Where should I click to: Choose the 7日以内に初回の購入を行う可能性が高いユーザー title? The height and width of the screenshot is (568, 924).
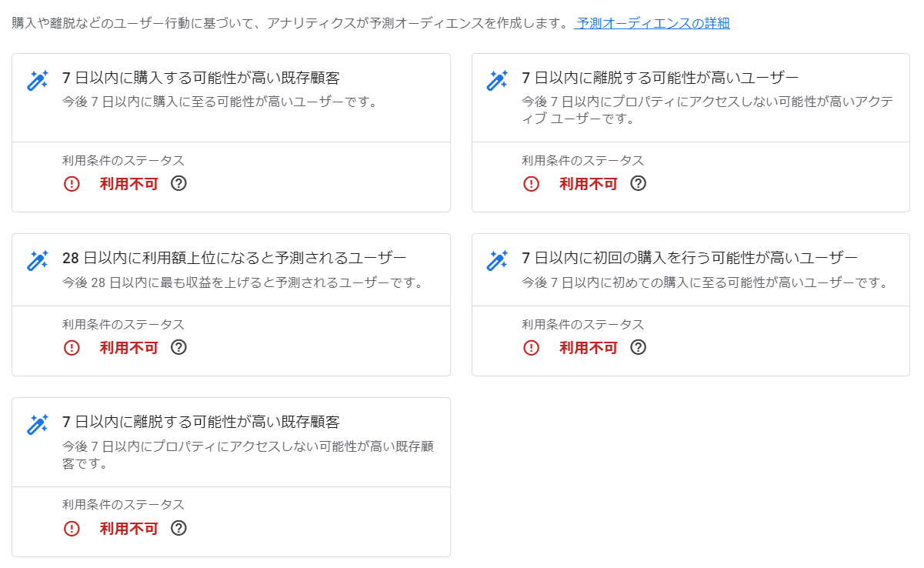689,258
